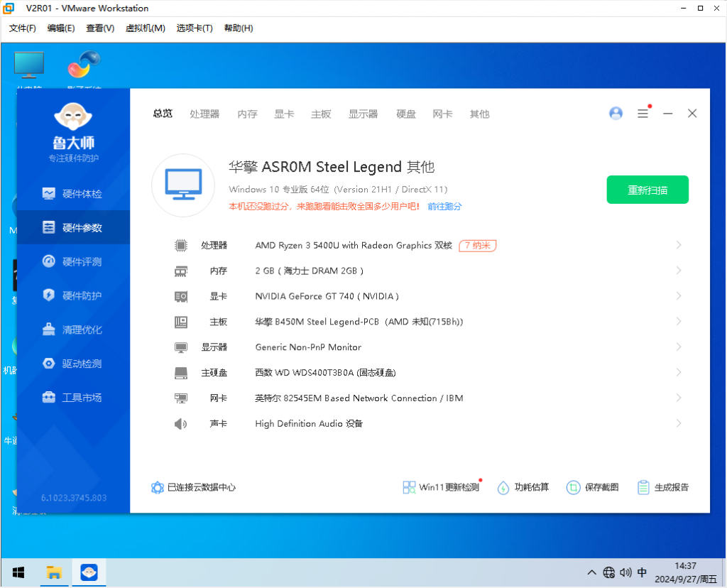Open 驱动检测 driver detection
727x588 pixels.
[x=72, y=364]
